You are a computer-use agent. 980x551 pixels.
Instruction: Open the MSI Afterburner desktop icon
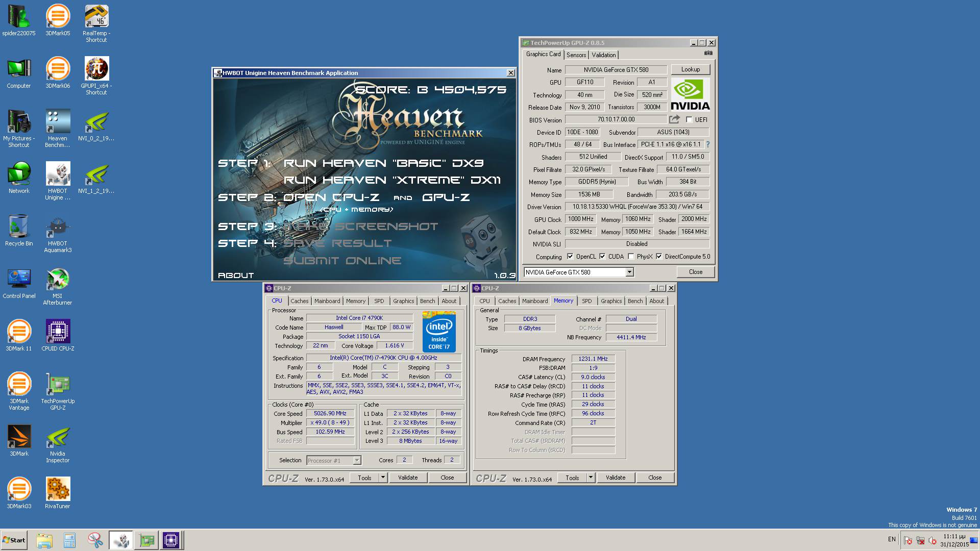(x=58, y=286)
